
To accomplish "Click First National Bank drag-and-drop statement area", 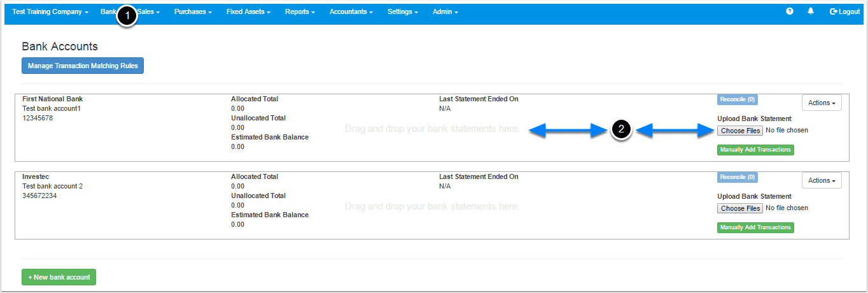I will click(x=432, y=129).
